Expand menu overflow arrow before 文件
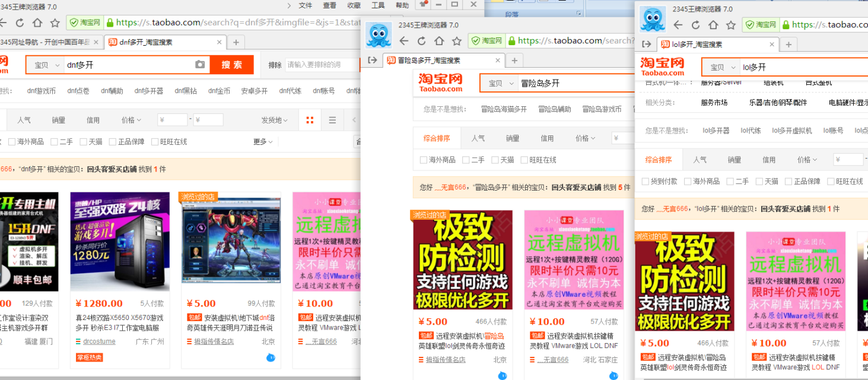 click(289, 5)
